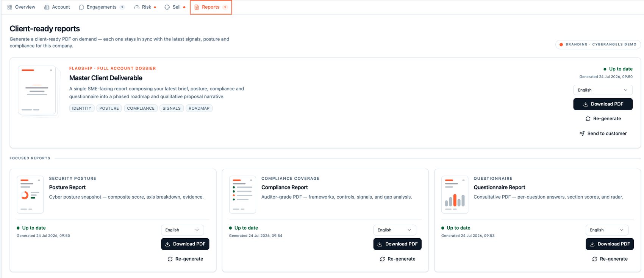
Task: Click the download icon on Master Client Deliverable
Action: [586, 104]
